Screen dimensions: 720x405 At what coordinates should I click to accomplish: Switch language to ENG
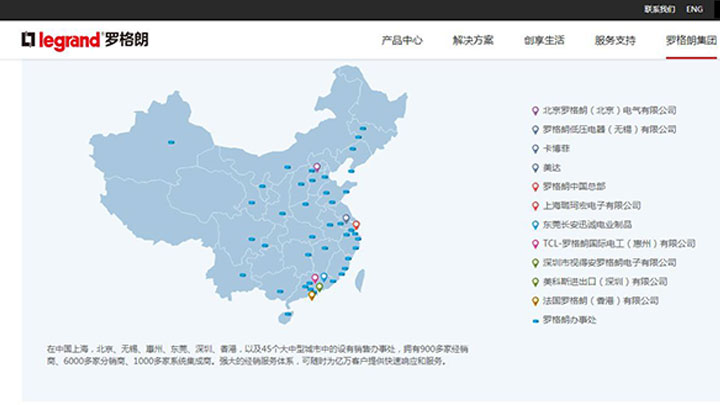(x=694, y=9)
